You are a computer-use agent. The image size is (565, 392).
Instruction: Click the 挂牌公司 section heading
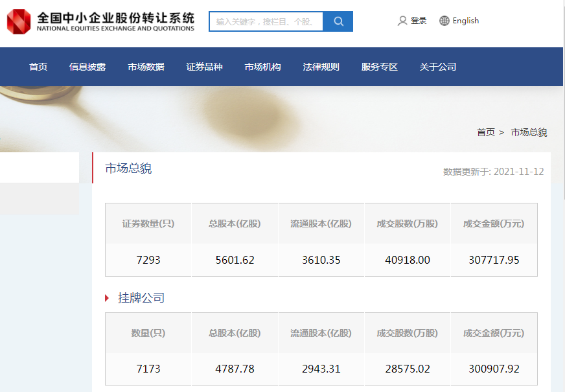[x=141, y=298]
